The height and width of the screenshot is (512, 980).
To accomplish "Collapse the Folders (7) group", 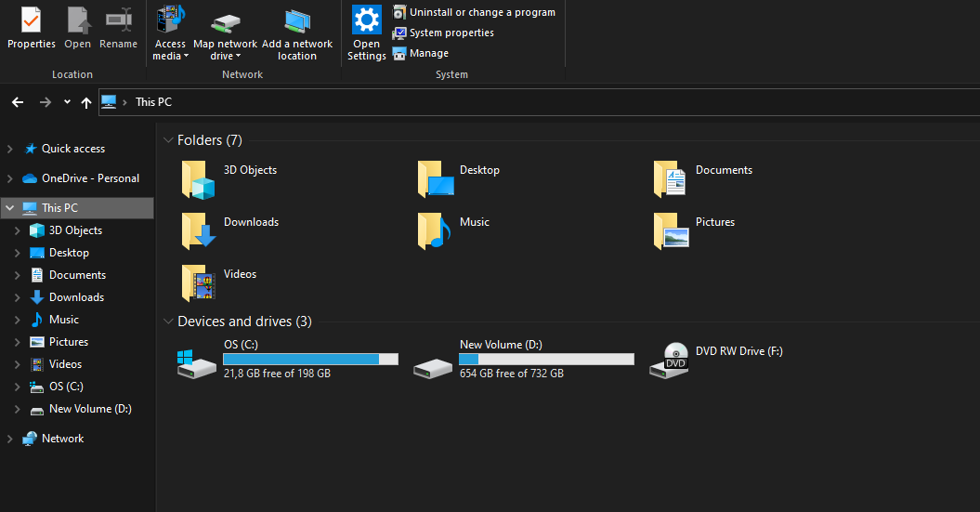I will (167, 140).
